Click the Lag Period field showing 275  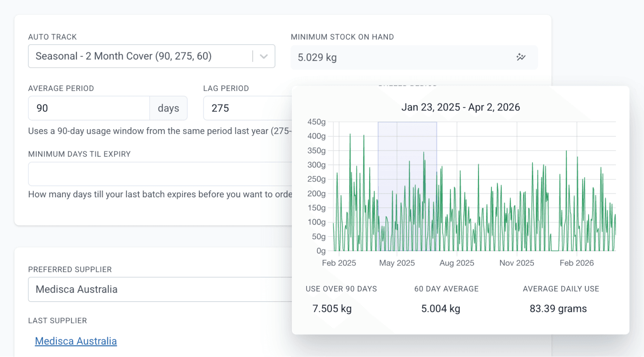click(x=248, y=108)
